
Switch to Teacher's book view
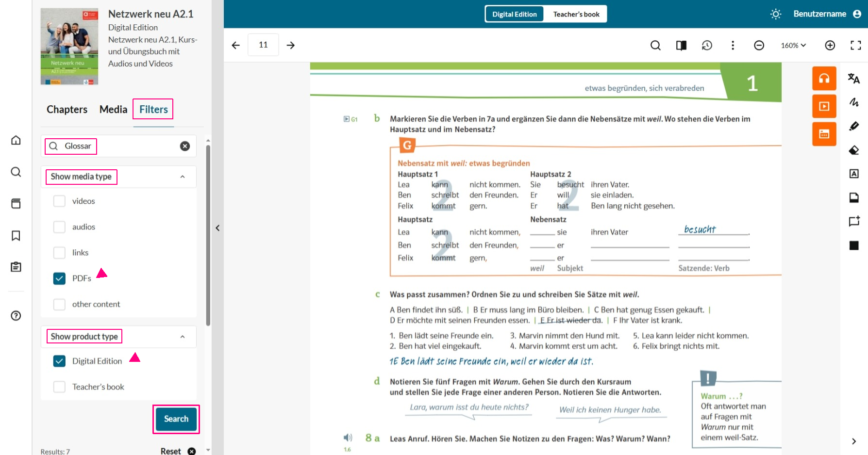tap(576, 14)
